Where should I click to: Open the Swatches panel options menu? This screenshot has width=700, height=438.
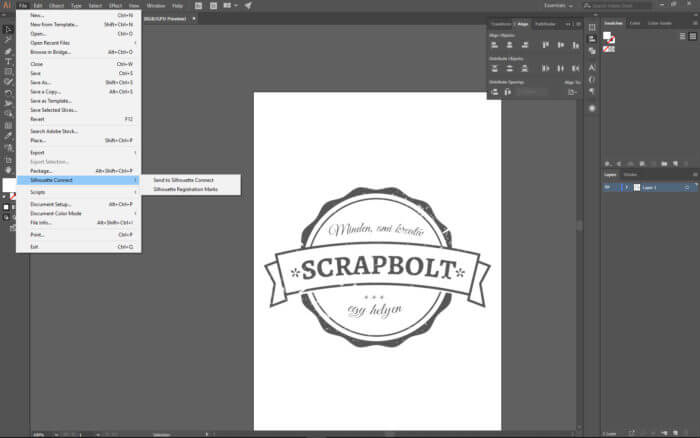click(x=695, y=23)
